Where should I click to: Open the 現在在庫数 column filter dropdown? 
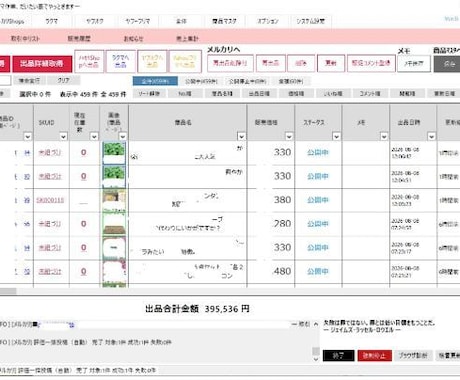94,136
